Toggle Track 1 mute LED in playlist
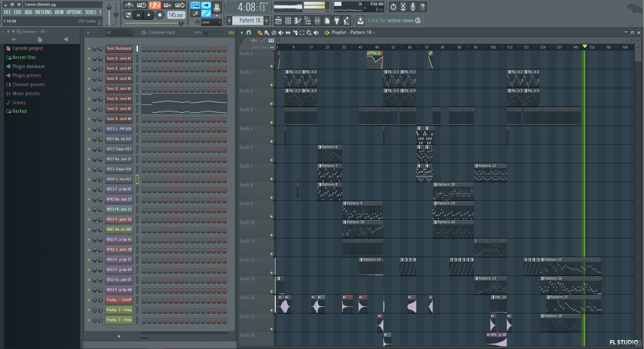 [x=271, y=66]
